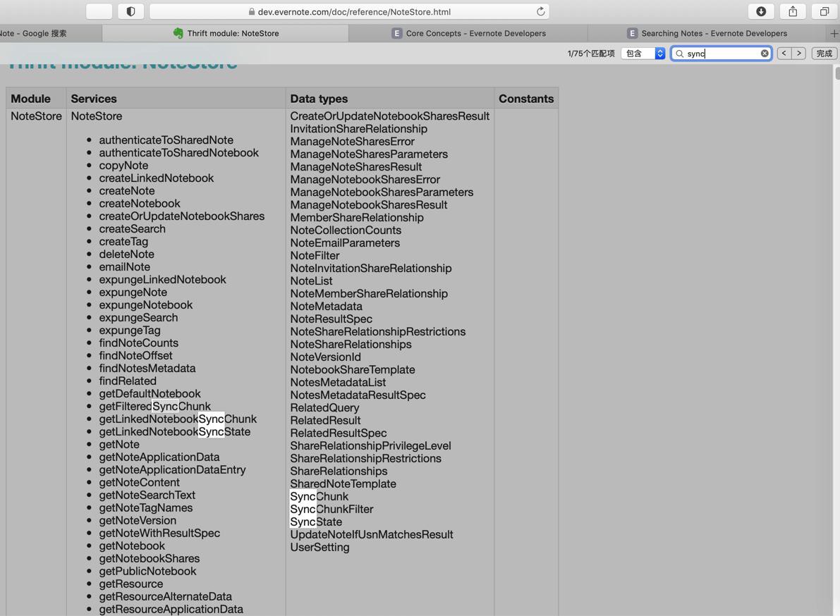
Task: Show tab overview icon
Action: coord(824,11)
